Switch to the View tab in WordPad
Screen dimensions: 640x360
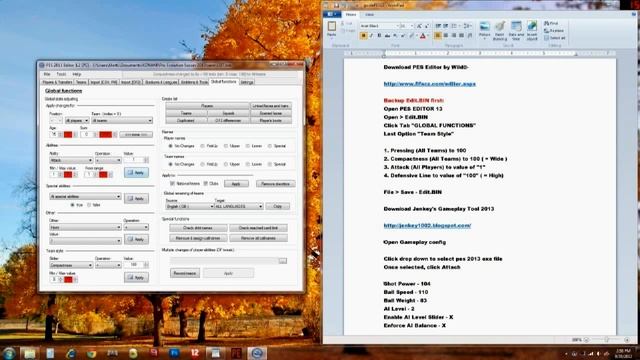click(369, 15)
